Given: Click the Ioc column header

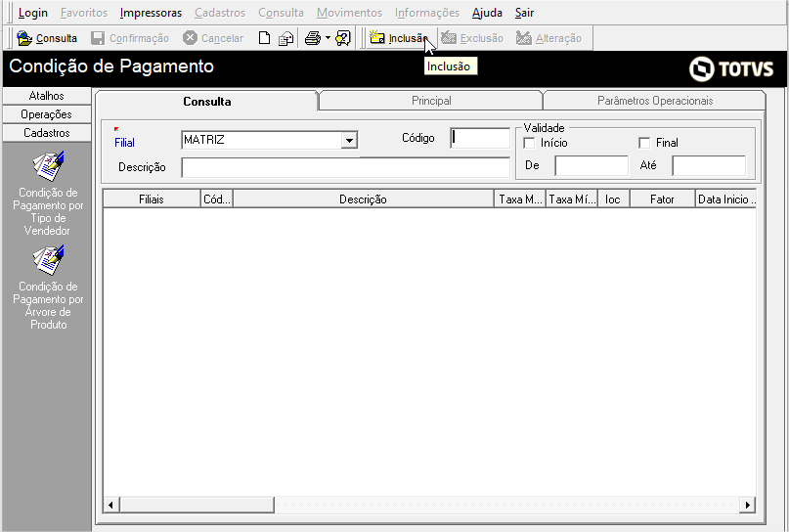Looking at the screenshot, I should [x=613, y=199].
